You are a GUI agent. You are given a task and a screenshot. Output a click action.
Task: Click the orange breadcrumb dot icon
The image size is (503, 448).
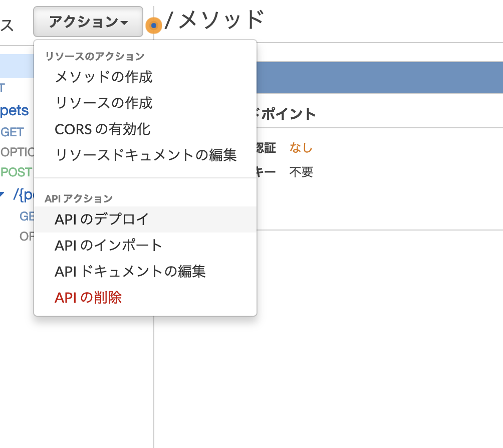click(x=153, y=25)
